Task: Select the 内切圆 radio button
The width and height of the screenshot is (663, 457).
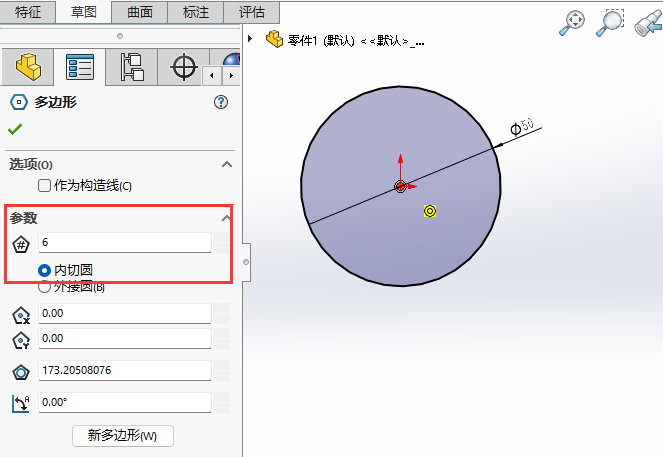Action: [x=44, y=270]
